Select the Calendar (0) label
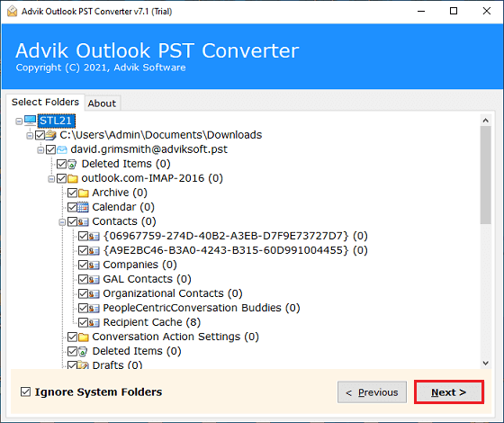 [123, 207]
